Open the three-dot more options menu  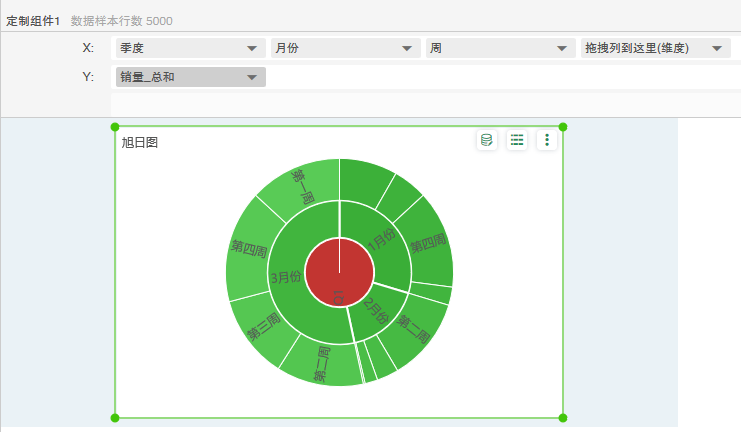[547, 140]
